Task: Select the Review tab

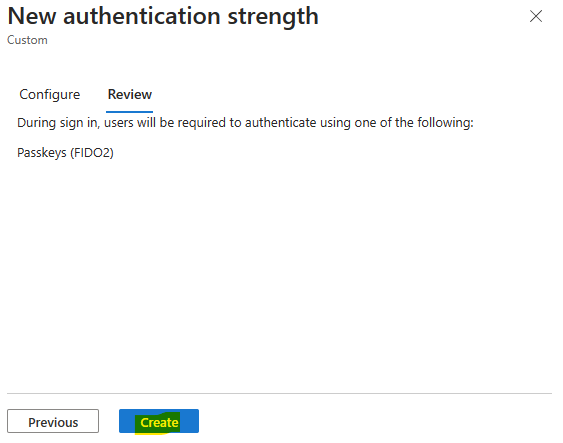Action: click(130, 94)
